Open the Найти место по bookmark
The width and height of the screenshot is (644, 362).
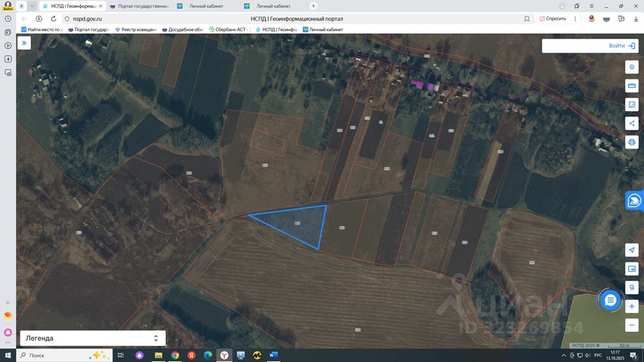point(42,30)
